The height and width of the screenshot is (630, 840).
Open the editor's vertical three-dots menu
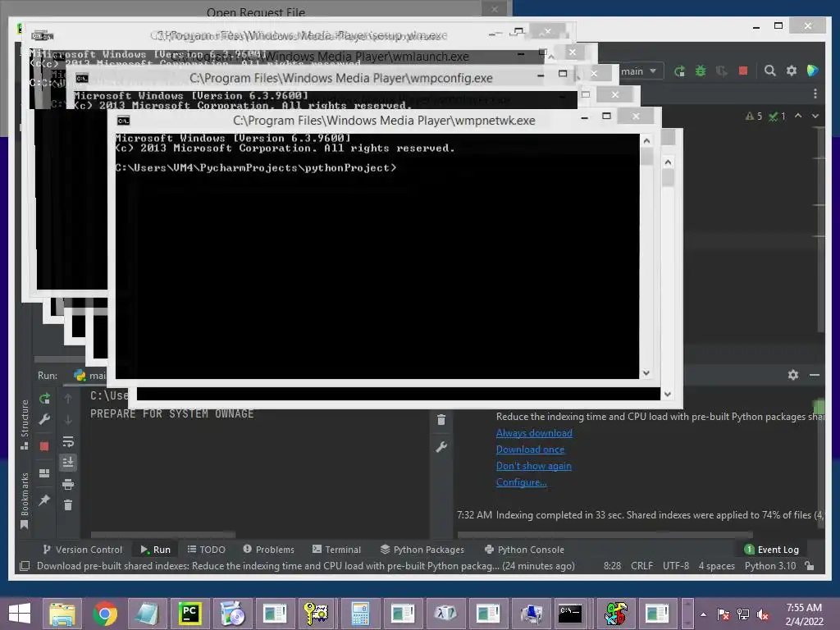click(x=815, y=94)
